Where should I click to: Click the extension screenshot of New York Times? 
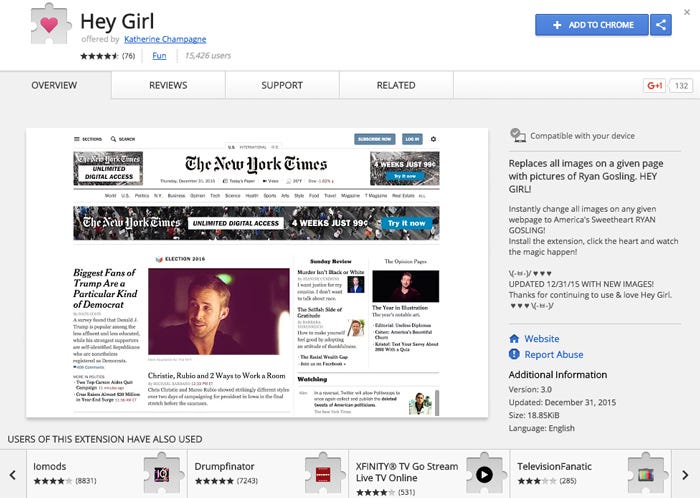tap(257, 273)
